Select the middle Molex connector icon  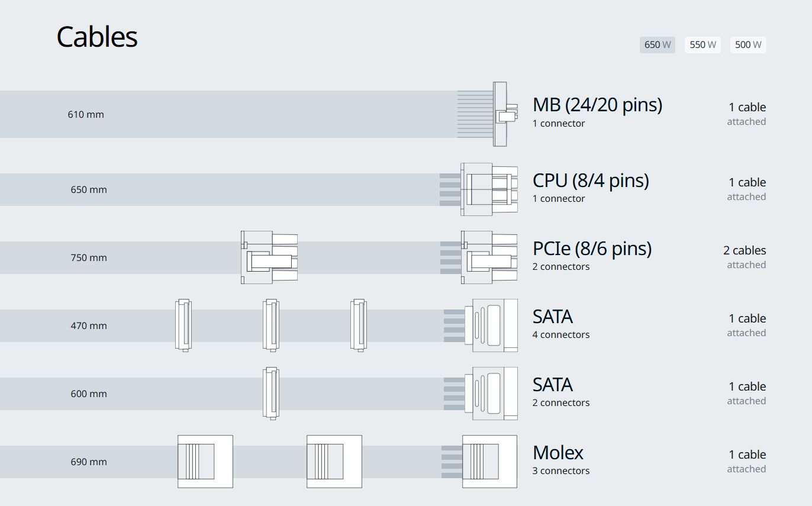[334, 462]
